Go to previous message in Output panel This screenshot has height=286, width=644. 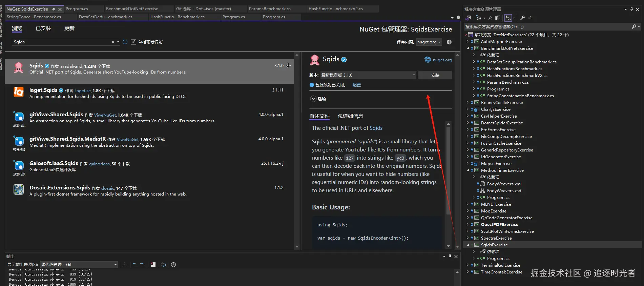tap(135, 265)
